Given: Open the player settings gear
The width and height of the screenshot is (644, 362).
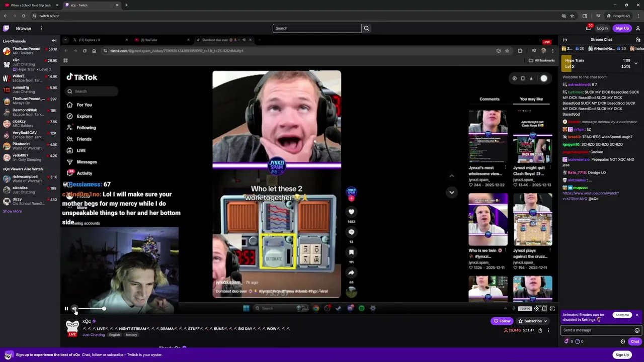Looking at the screenshot, I should (x=536, y=308).
